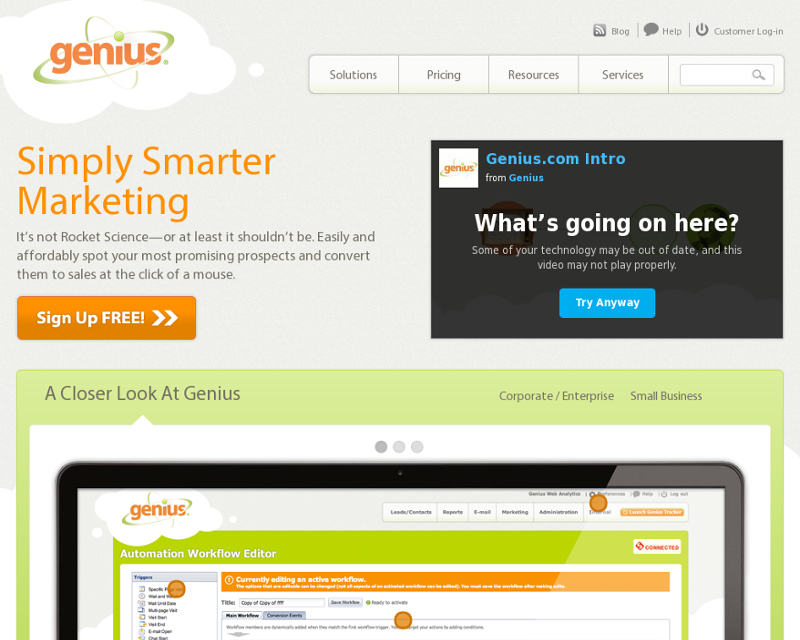Select the third carousel dot indicator
The image size is (800, 640).
pyautogui.click(x=417, y=447)
